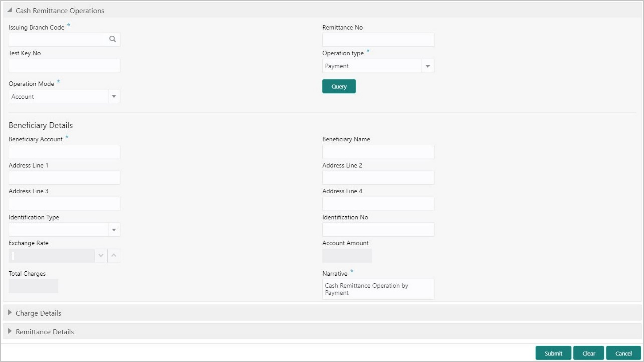Image resolution: width=644 pixels, height=362 pixels.
Task: Focus Test Key No field
Action: point(64,66)
